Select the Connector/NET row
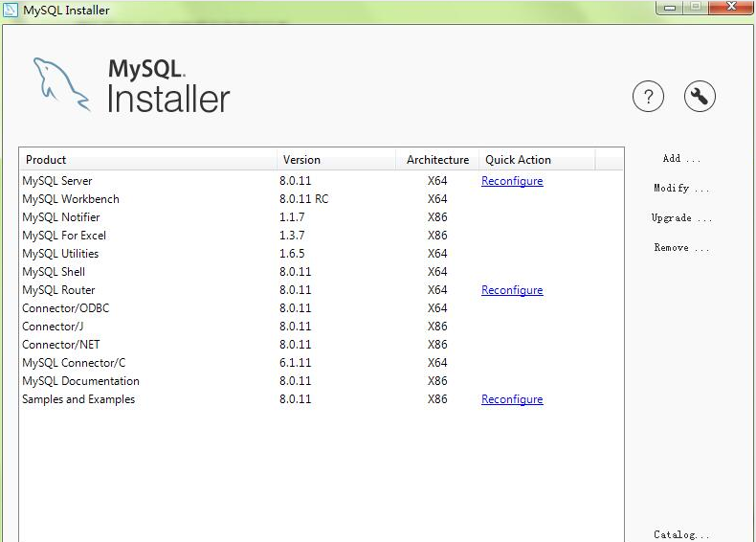756x542 pixels. coord(322,345)
